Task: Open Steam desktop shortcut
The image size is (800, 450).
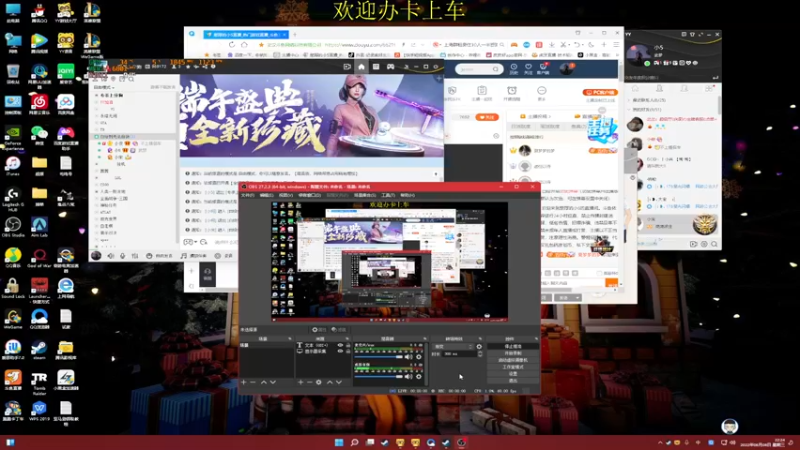Action: coord(39,349)
